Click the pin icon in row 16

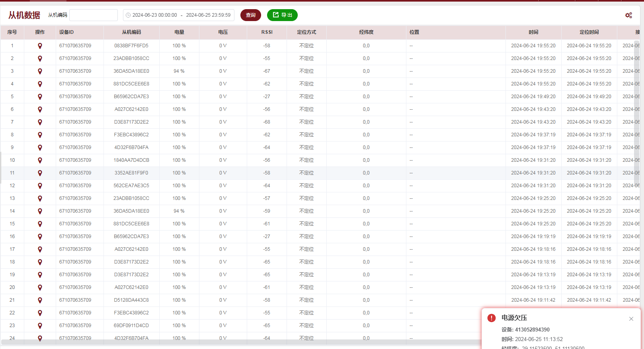pyautogui.click(x=40, y=237)
